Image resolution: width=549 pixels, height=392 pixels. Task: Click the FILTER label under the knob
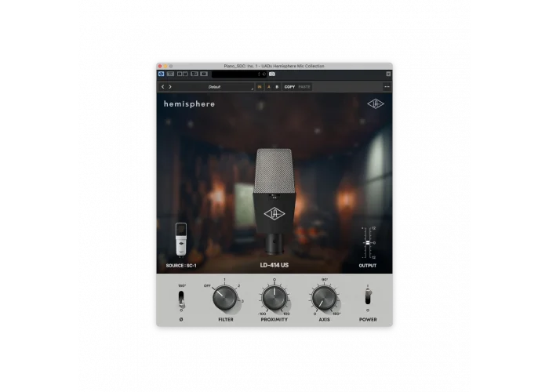[x=226, y=320]
